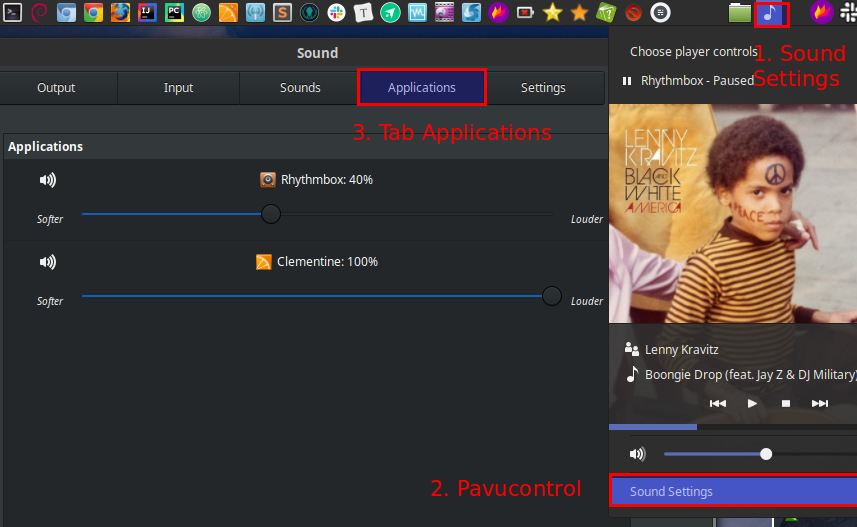Open the green paper-plane app launcher
Screen dimensions: 857x527
[x=390, y=12]
